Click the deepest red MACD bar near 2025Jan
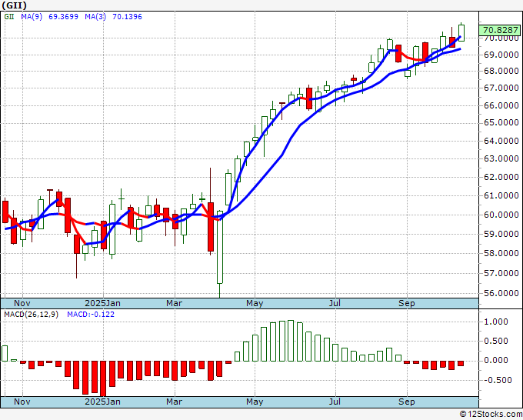This screenshot has width=523, height=420. [103, 378]
